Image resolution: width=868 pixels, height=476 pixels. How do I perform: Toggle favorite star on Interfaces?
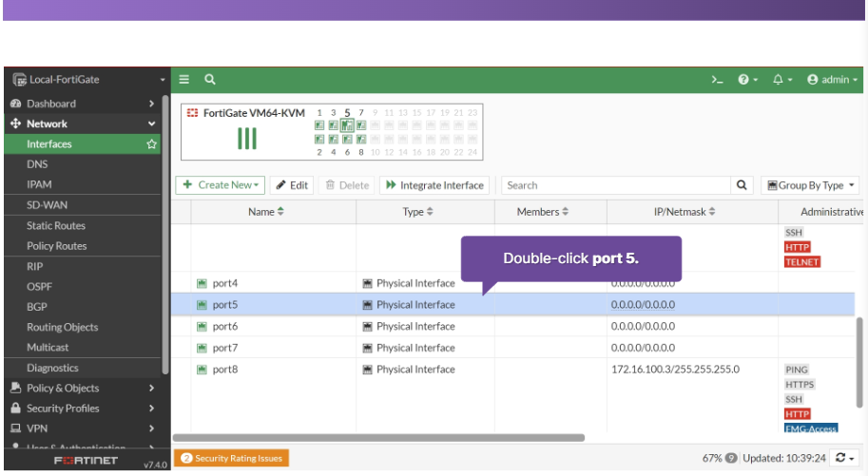[x=152, y=143]
